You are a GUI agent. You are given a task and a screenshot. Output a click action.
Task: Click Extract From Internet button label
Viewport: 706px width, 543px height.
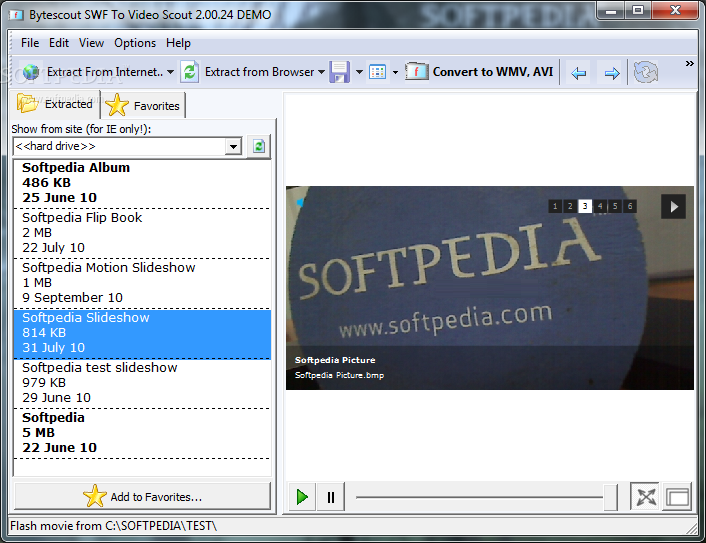105,72
